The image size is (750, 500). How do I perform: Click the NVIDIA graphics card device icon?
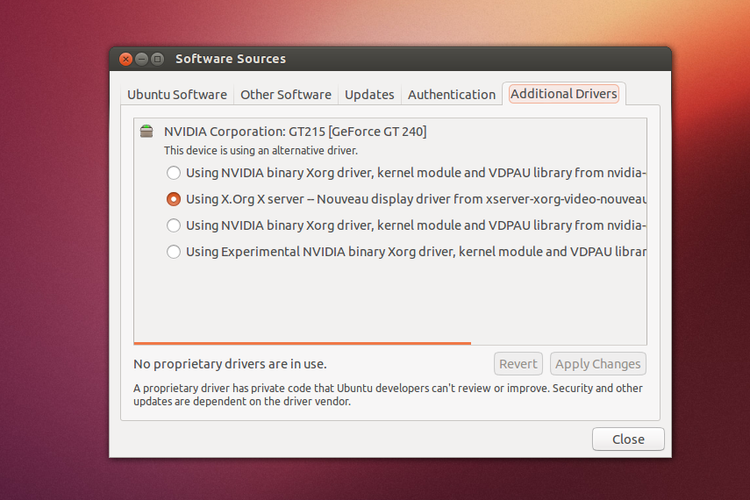pos(147,131)
